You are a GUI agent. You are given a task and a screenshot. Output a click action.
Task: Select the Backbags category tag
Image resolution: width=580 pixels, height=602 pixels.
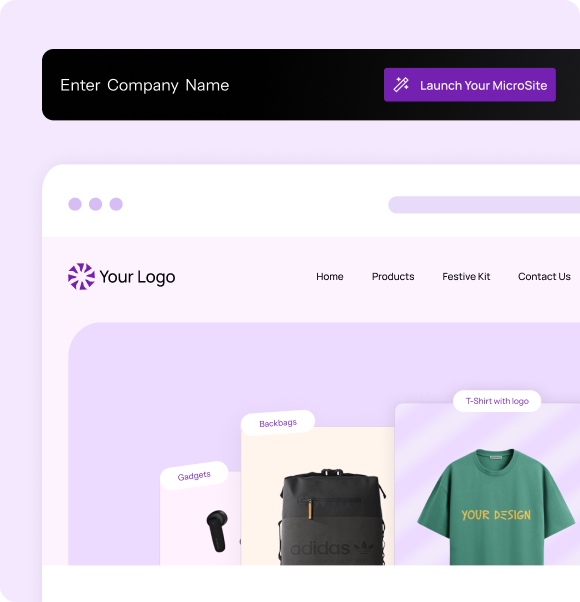pyautogui.click(x=278, y=423)
